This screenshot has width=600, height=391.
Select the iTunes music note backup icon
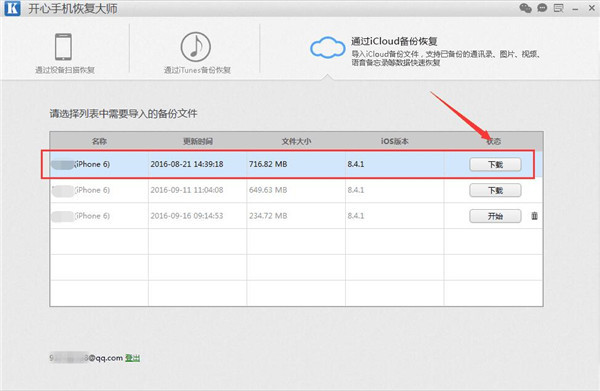[196, 47]
